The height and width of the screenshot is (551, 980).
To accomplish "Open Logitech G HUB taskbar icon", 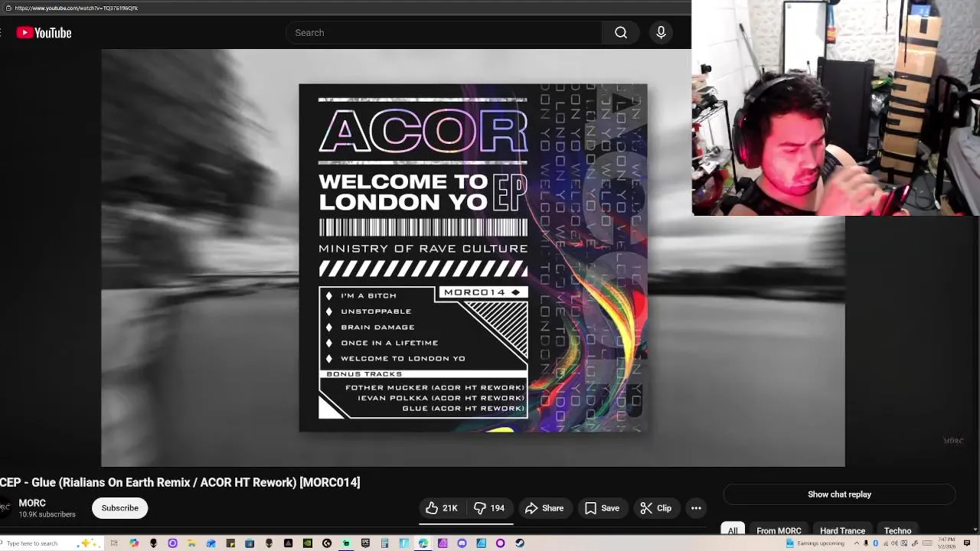I will coord(327,543).
